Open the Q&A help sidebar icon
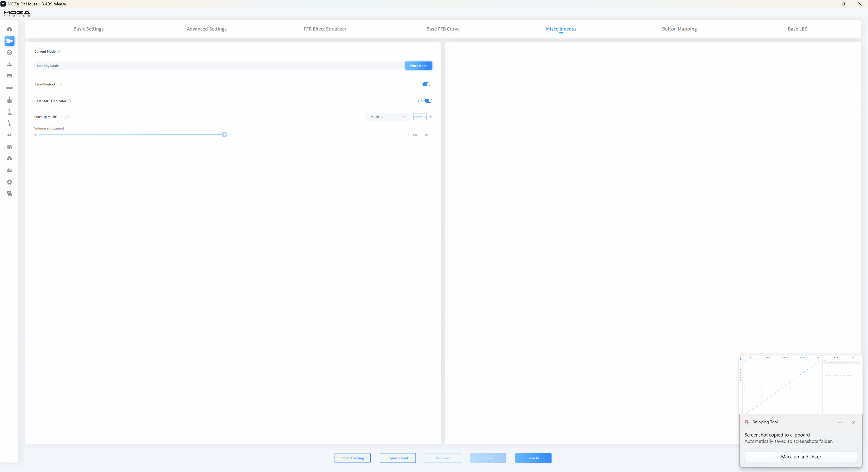 tap(9, 194)
